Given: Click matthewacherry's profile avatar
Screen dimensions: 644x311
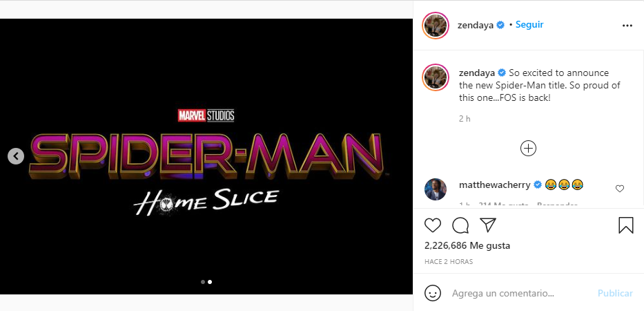Looking at the screenshot, I should coord(436,189).
